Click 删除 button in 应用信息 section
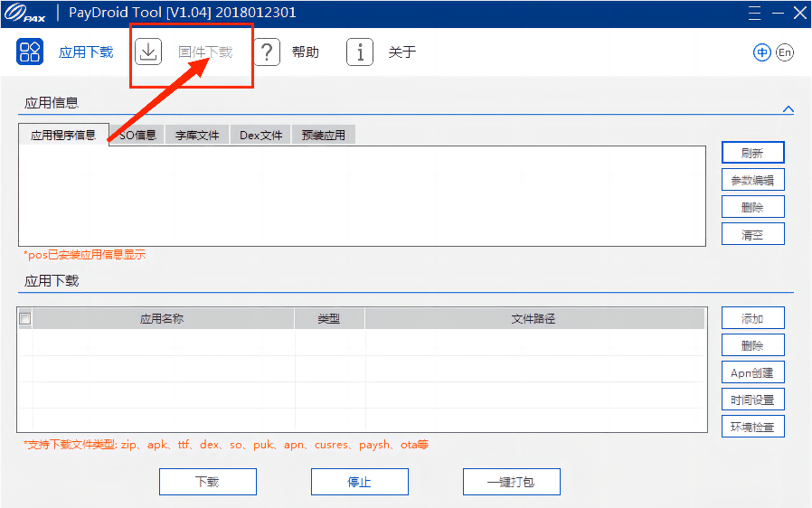 tap(753, 207)
